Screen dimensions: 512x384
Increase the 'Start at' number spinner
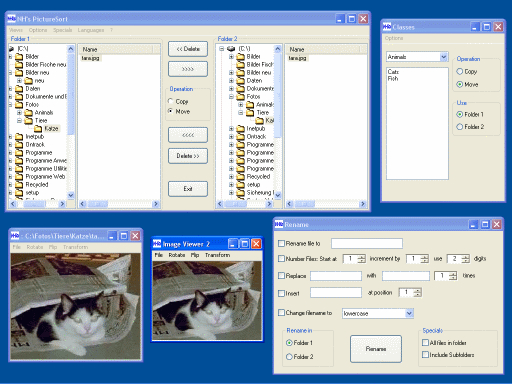(361, 257)
